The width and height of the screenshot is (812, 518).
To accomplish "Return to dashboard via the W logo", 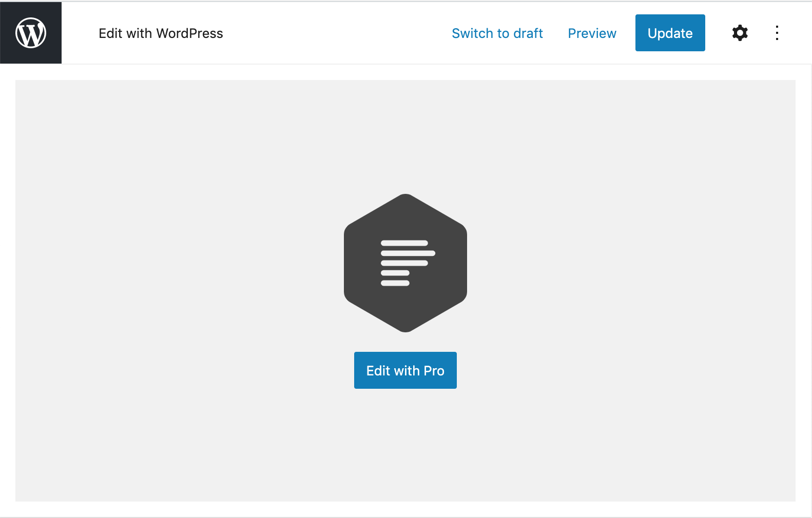I will [x=31, y=33].
